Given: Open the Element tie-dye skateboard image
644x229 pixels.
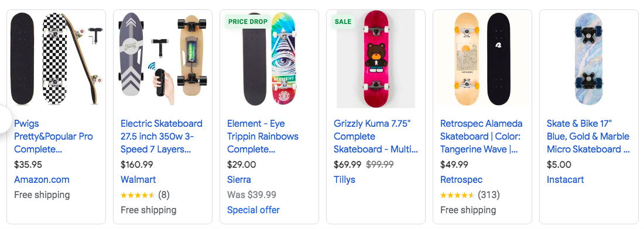Looking at the screenshot, I should coord(269,59).
